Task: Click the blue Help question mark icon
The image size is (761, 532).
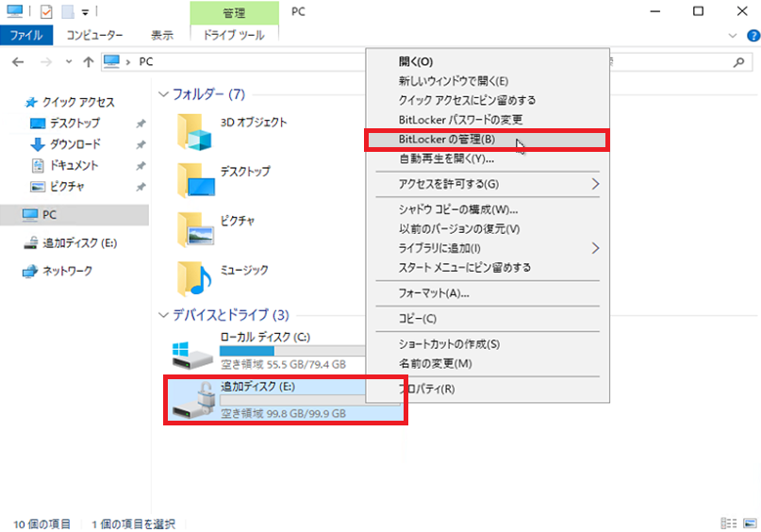Action: [x=753, y=36]
